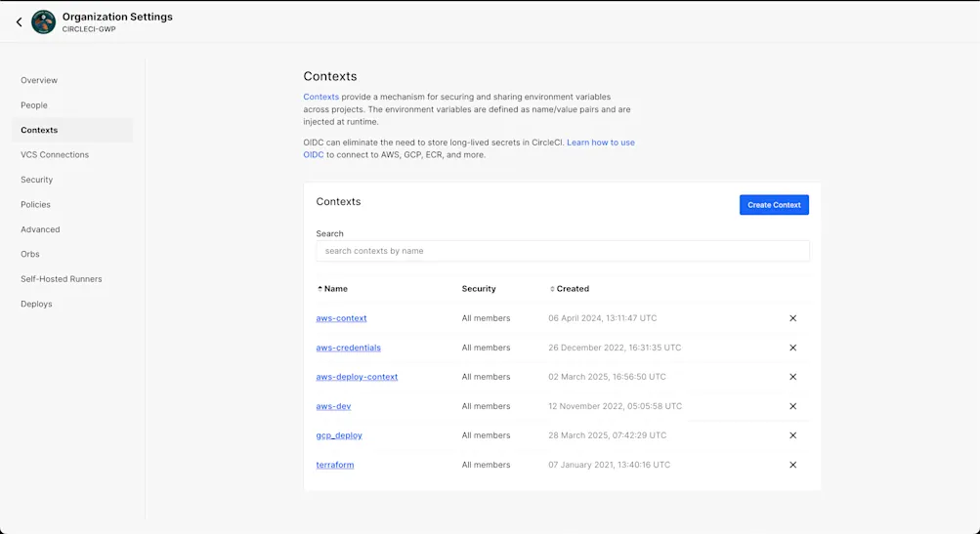Select the date 02 March 2025, 16:56:50 UTC
The height and width of the screenshot is (534, 980).
pos(607,377)
